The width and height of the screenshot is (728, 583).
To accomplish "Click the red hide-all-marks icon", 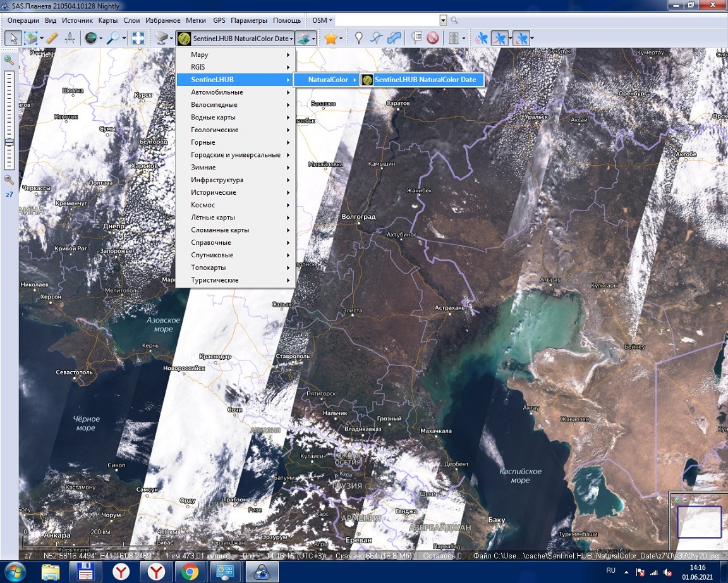I will [433, 39].
